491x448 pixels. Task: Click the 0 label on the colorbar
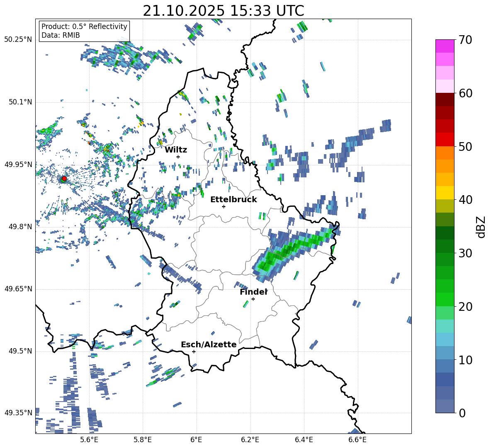tap(462, 413)
